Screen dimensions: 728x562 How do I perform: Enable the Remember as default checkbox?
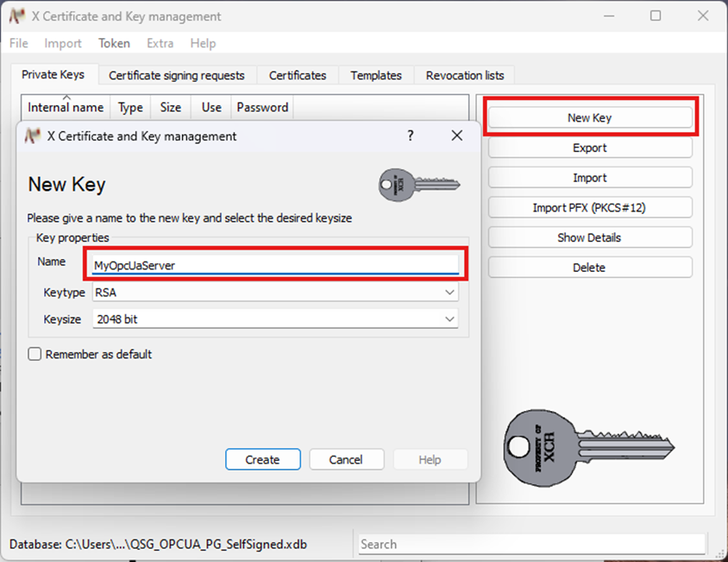(x=35, y=354)
